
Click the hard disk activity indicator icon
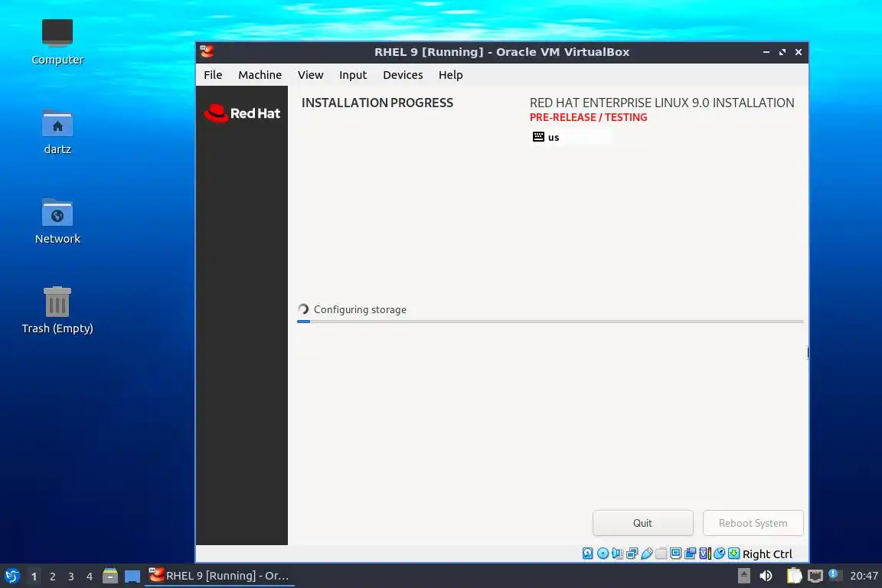pos(588,554)
